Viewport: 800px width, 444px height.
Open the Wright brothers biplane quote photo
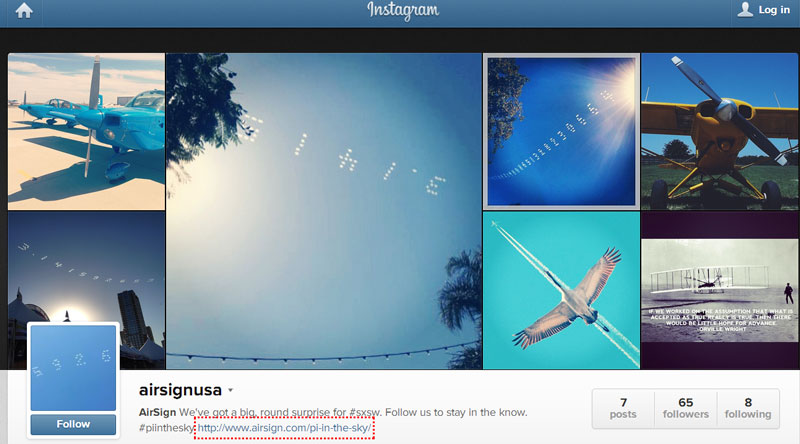719,290
